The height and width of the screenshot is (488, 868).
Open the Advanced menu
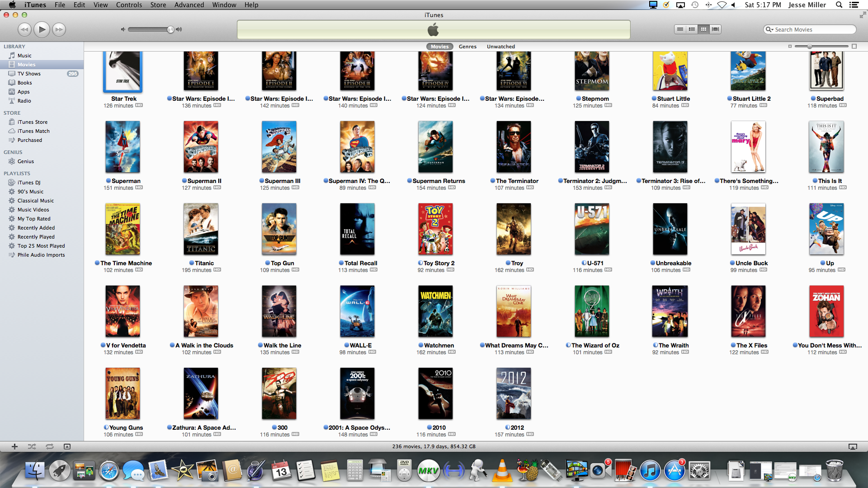pyautogui.click(x=189, y=5)
